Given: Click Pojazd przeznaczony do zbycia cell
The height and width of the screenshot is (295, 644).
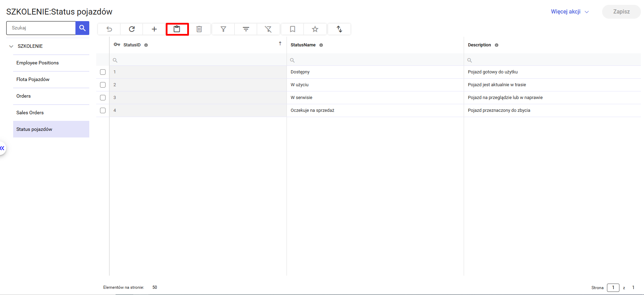Looking at the screenshot, I should [x=552, y=110].
